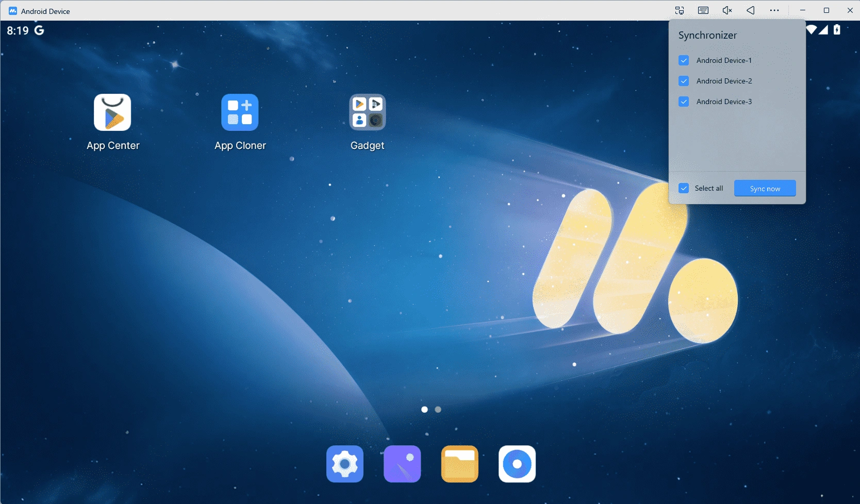The image size is (860, 504).
Task: Select the first home screen page dot
Action: coord(424,410)
